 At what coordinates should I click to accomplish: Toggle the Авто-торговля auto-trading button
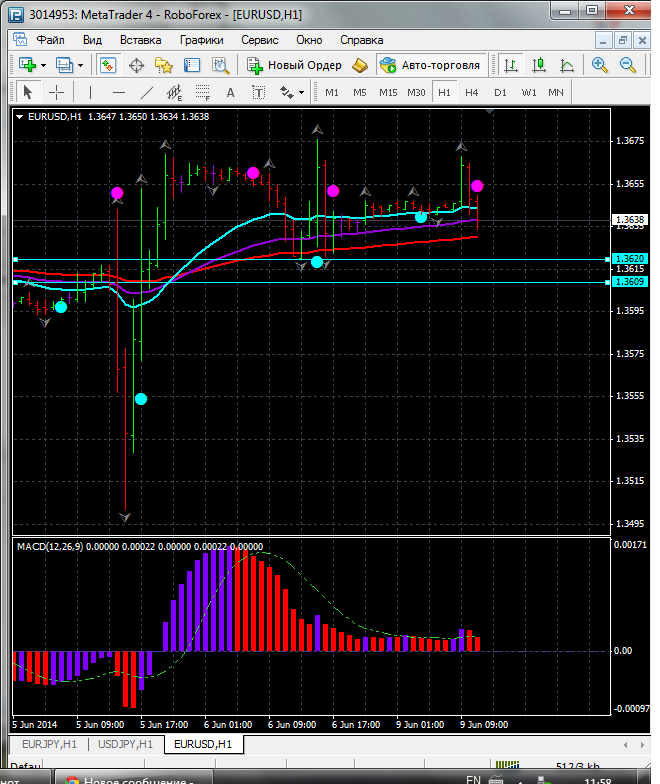(429, 65)
